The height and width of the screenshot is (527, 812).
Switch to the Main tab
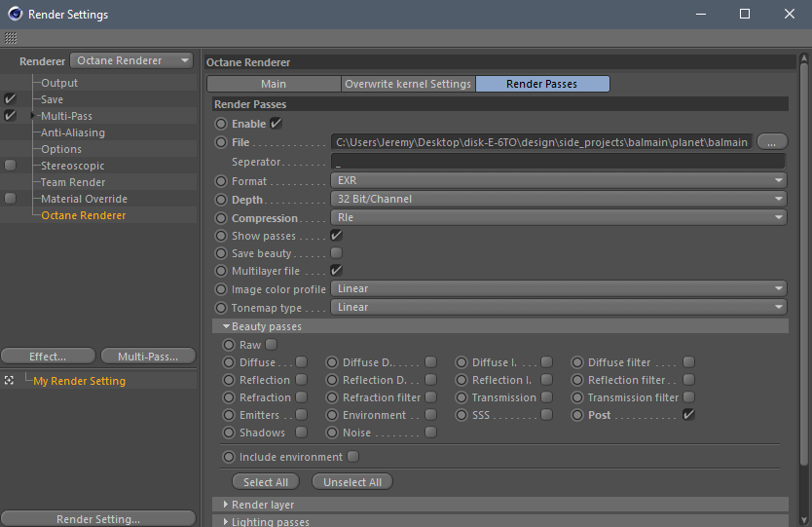[x=274, y=84]
